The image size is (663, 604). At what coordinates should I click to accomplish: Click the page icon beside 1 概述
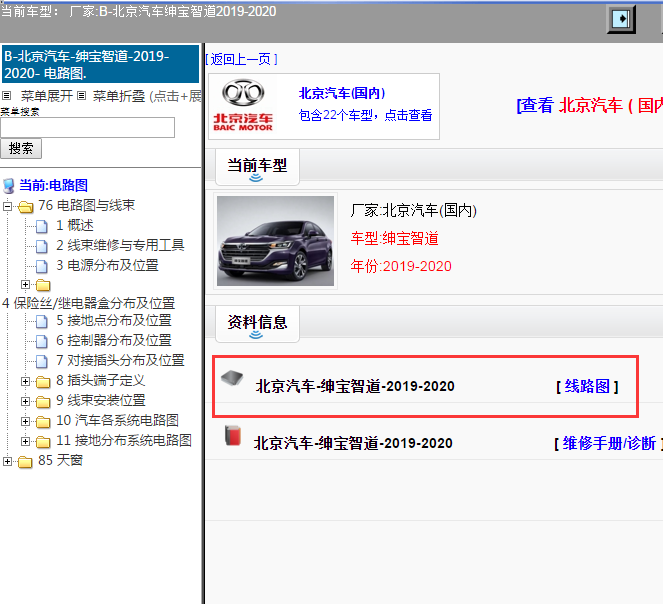[41, 226]
